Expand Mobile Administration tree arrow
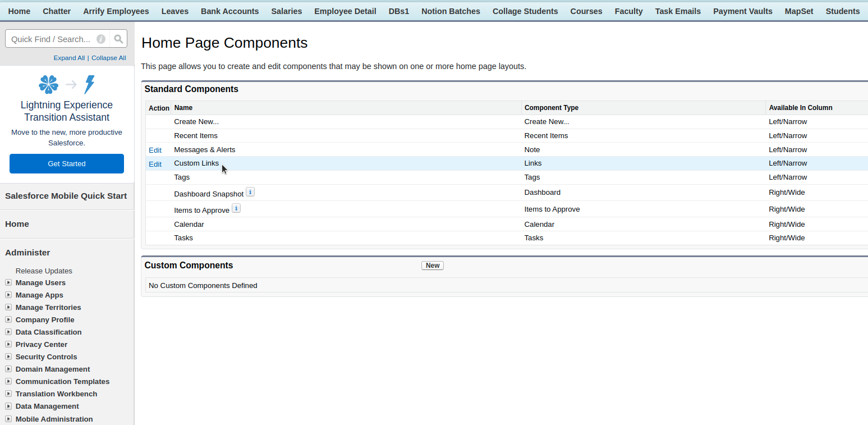 (x=8, y=419)
